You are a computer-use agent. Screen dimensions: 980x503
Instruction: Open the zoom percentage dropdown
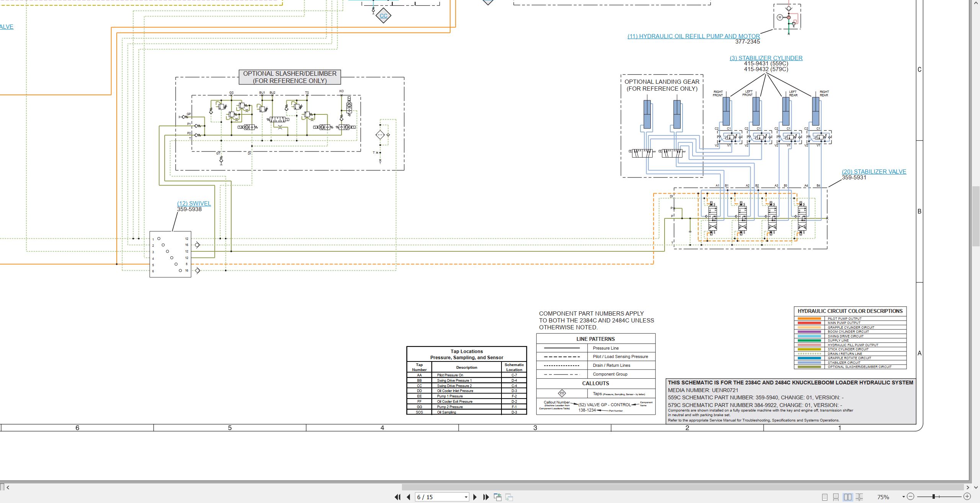(903, 497)
